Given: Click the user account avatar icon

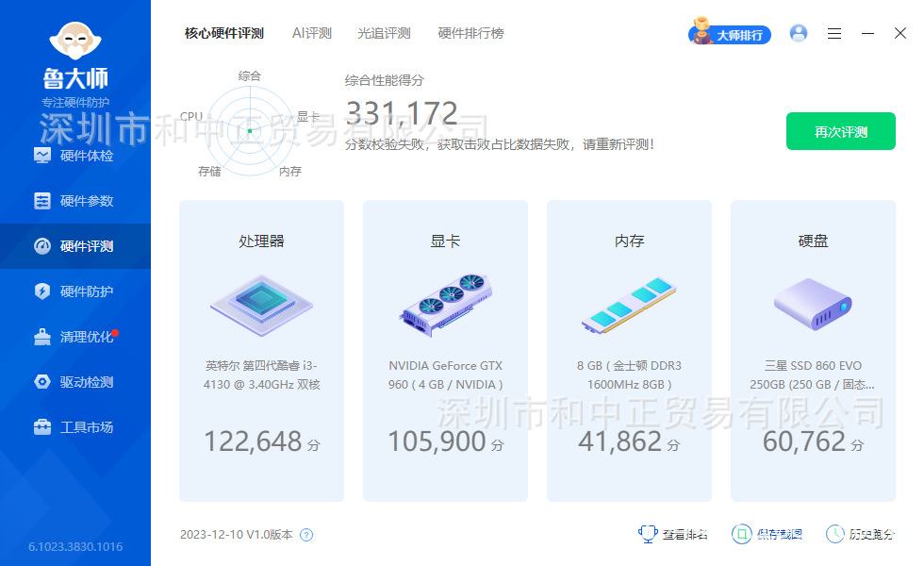Looking at the screenshot, I should point(799,33).
